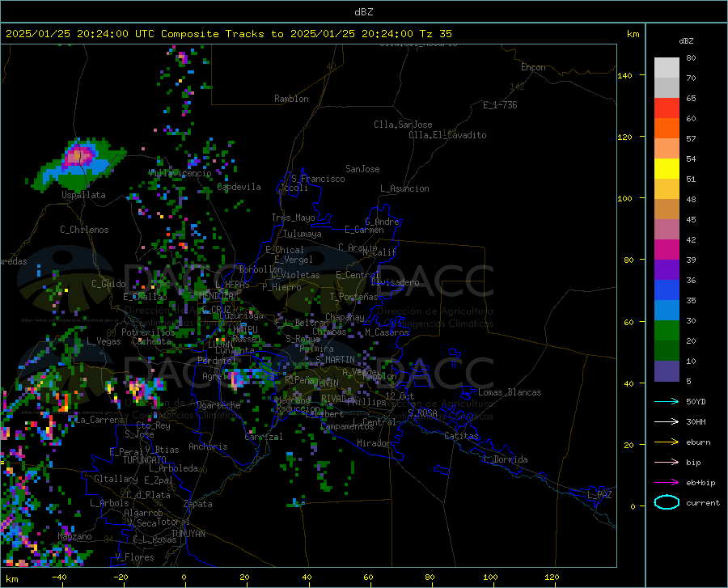Click the L_Vegas map label
728x588 pixels.
coord(104,342)
